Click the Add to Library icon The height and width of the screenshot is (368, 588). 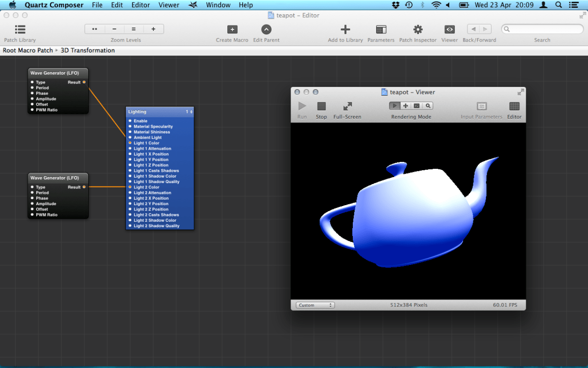[x=345, y=29]
